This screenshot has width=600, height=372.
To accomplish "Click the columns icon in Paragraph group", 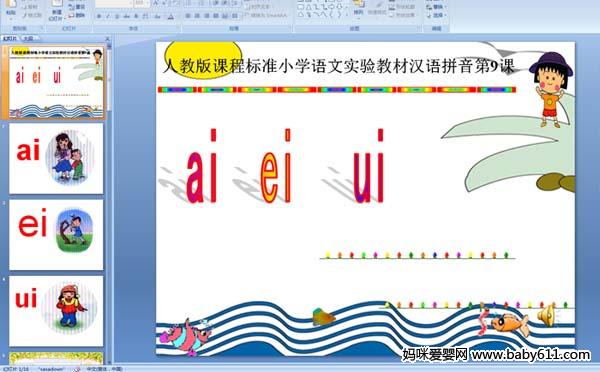I will (234, 16).
